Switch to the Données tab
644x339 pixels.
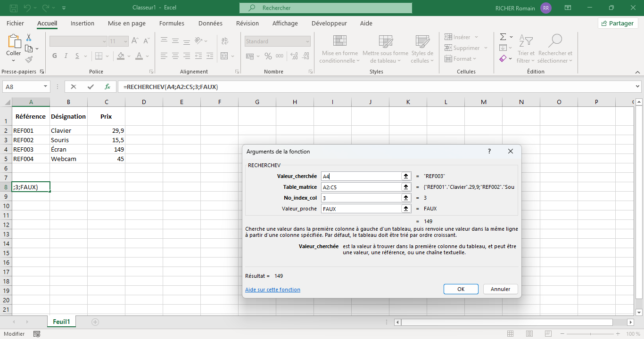pos(210,23)
